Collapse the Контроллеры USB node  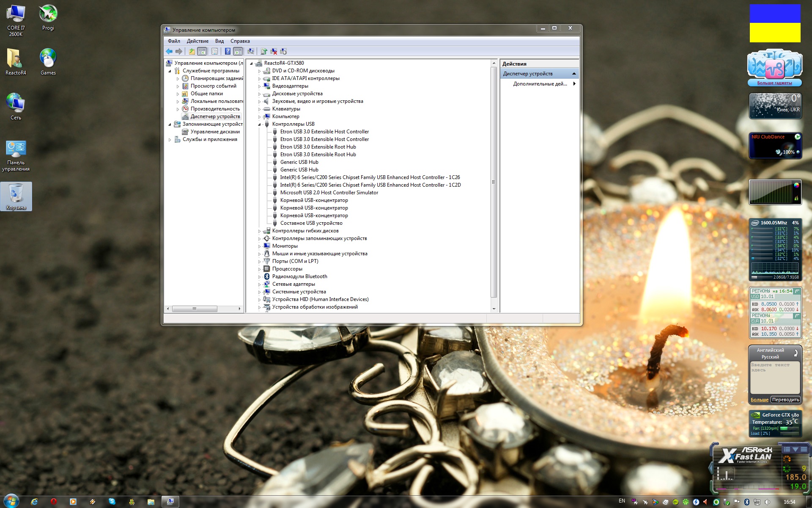click(x=259, y=124)
